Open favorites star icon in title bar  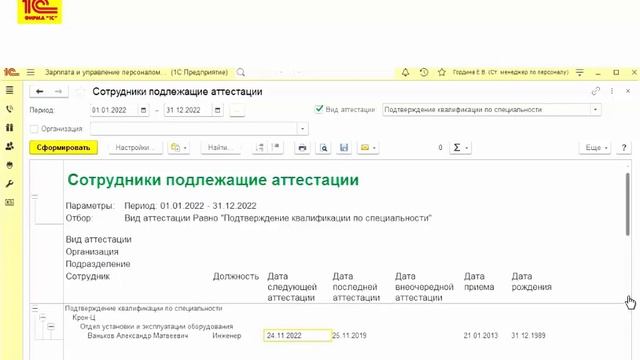442,72
